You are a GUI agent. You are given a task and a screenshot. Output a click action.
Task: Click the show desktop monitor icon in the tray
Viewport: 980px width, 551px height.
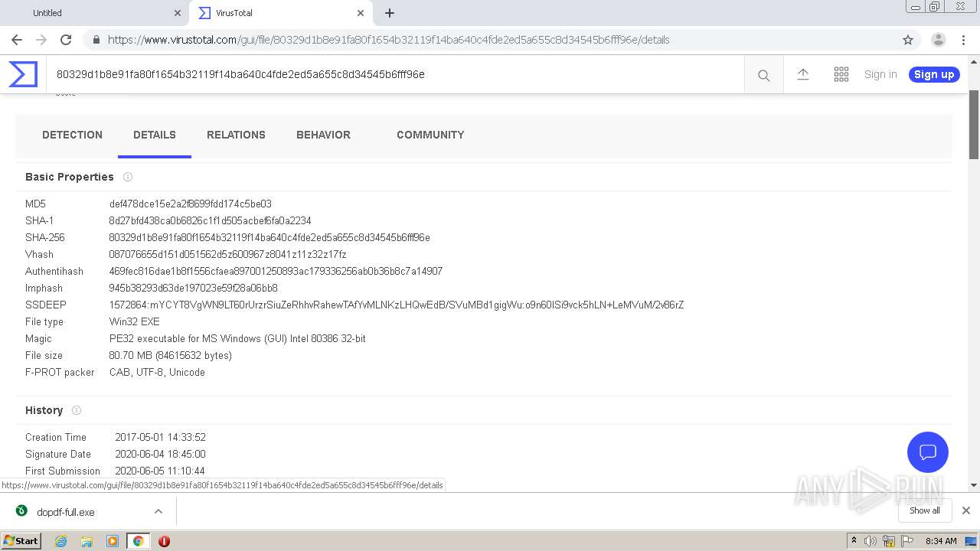click(x=971, y=541)
